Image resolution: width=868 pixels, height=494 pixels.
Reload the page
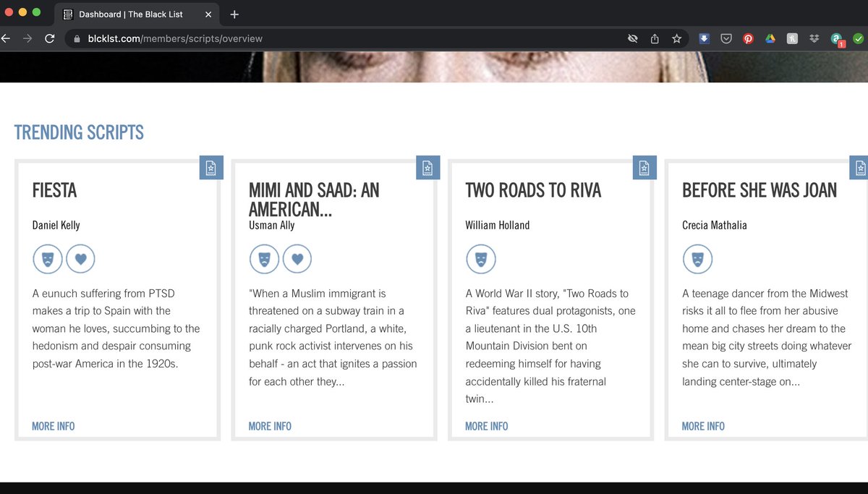click(50, 39)
